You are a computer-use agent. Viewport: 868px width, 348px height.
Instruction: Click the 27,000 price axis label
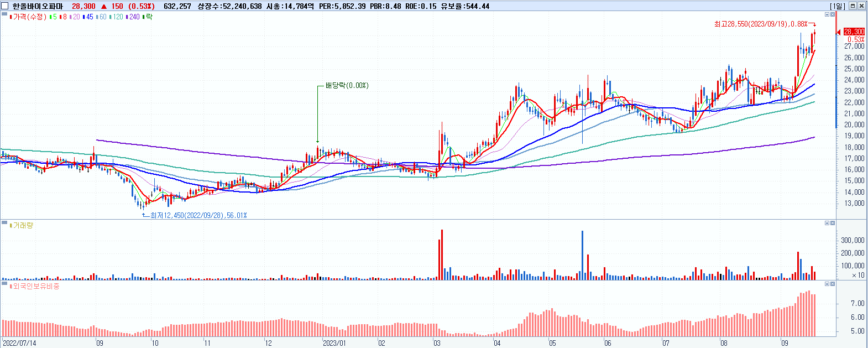point(855,46)
